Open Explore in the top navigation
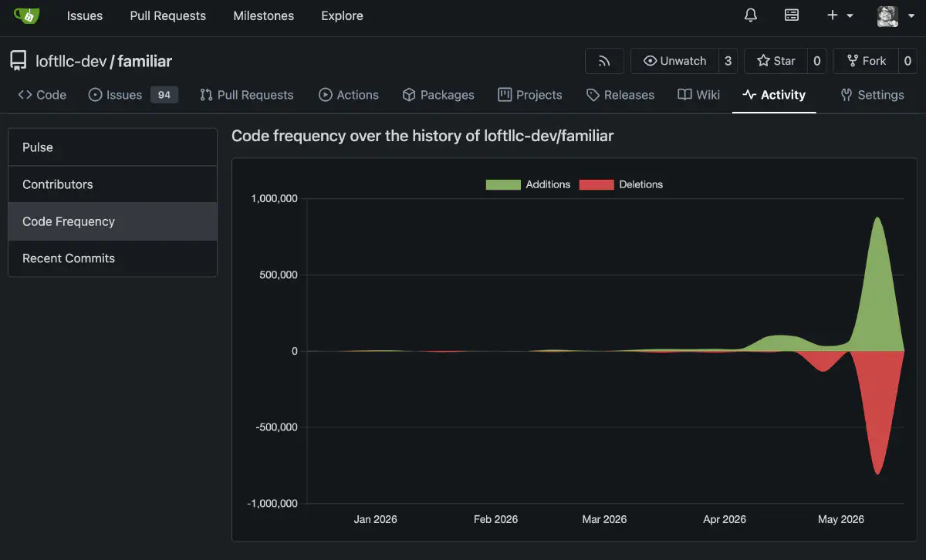The width and height of the screenshot is (926, 560). pos(342,15)
